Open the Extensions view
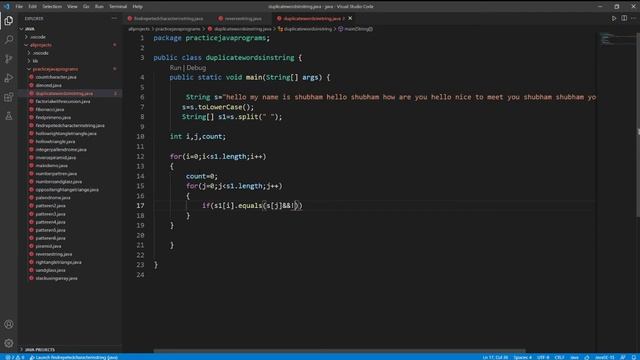 (9, 97)
